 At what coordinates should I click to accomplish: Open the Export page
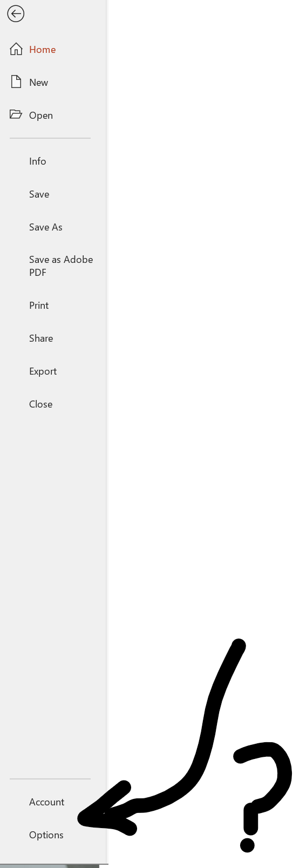coord(43,371)
